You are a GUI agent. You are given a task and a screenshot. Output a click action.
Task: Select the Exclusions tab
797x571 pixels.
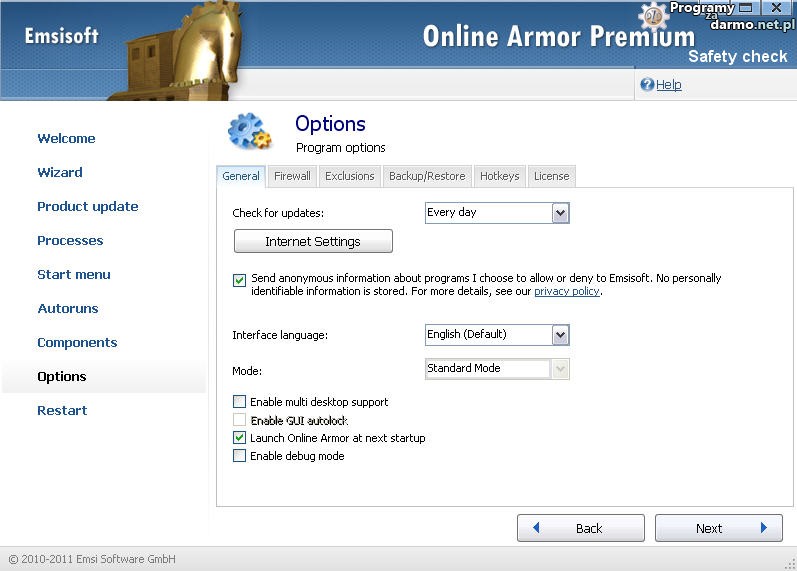click(350, 176)
